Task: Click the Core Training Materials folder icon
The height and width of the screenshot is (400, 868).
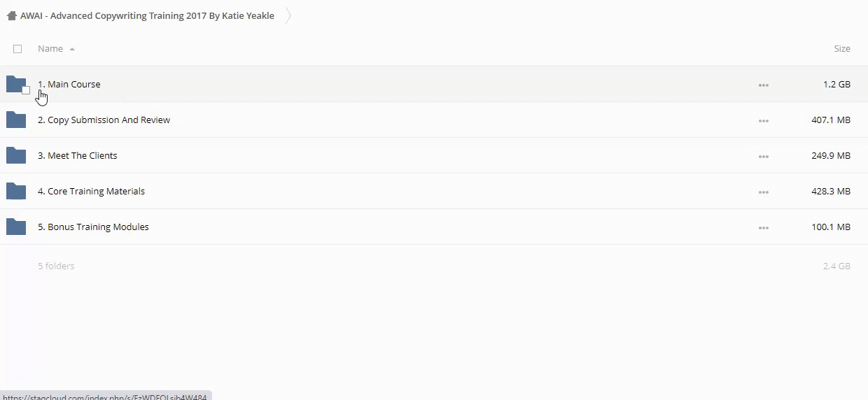Action: (15, 192)
